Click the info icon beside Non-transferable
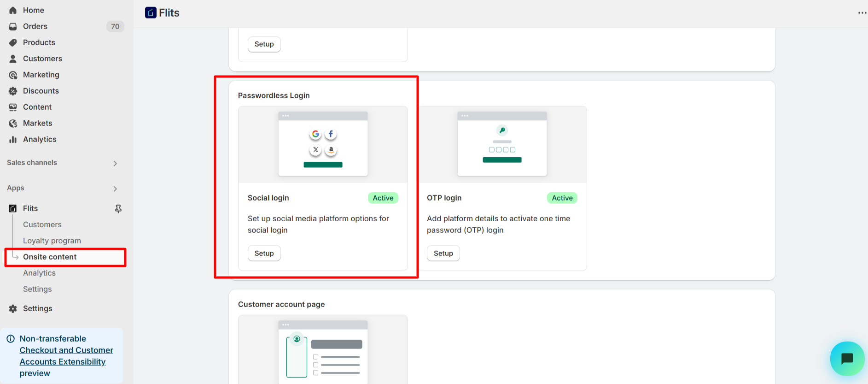Image resolution: width=868 pixels, height=384 pixels. (11, 339)
